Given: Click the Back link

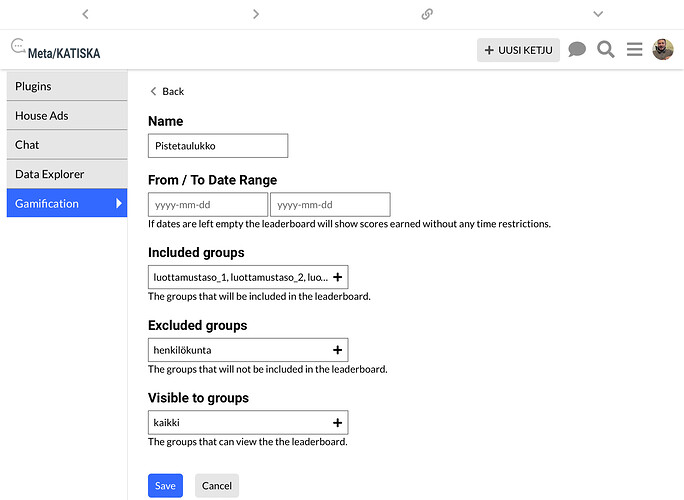Looking at the screenshot, I should (x=167, y=92).
